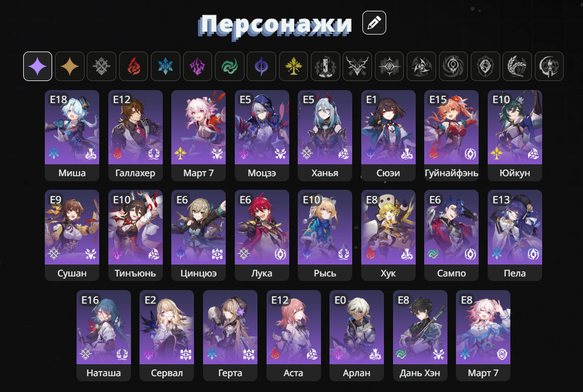The height and width of the screenshot is (392, 583).
Task: Select the Гуйнайфэнь E15 character card
Action: pos(451,135)
